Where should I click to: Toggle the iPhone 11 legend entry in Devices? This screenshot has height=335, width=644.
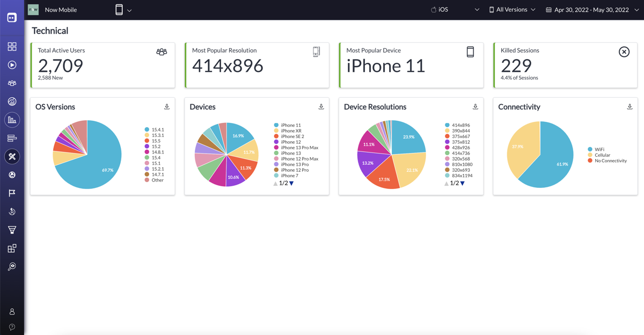click(287, 125)
